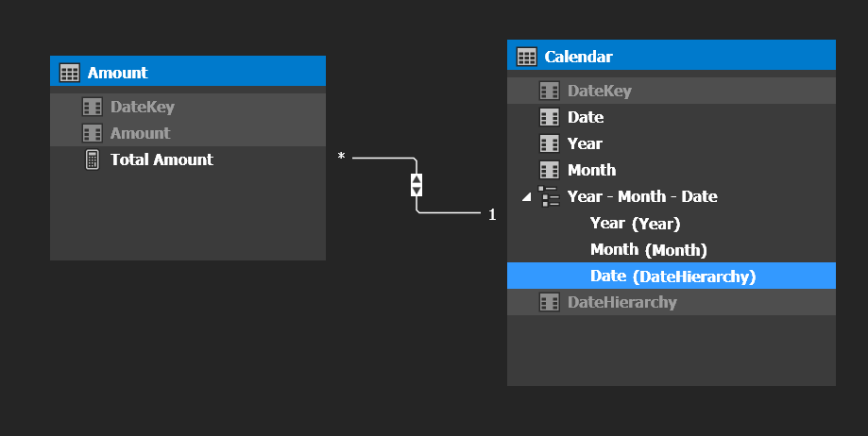Click the Year - Month - Date hierarchy icon
Viewport: 868px width, 436px height.
[549, 196]
